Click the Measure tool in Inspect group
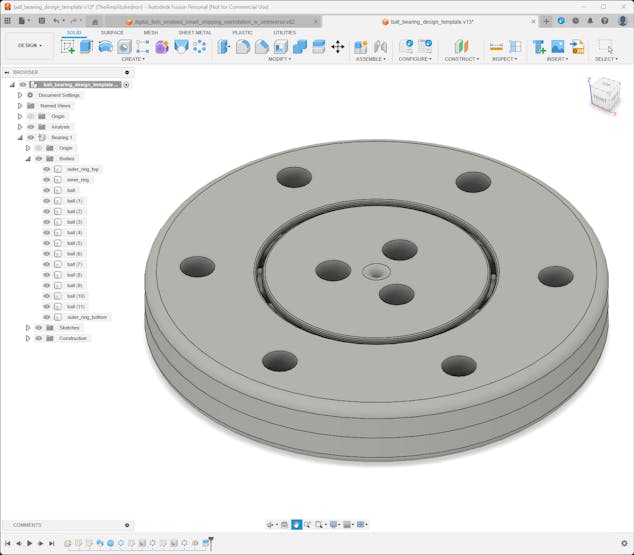This screenshot has height=555, width=634. coord(496,46)
